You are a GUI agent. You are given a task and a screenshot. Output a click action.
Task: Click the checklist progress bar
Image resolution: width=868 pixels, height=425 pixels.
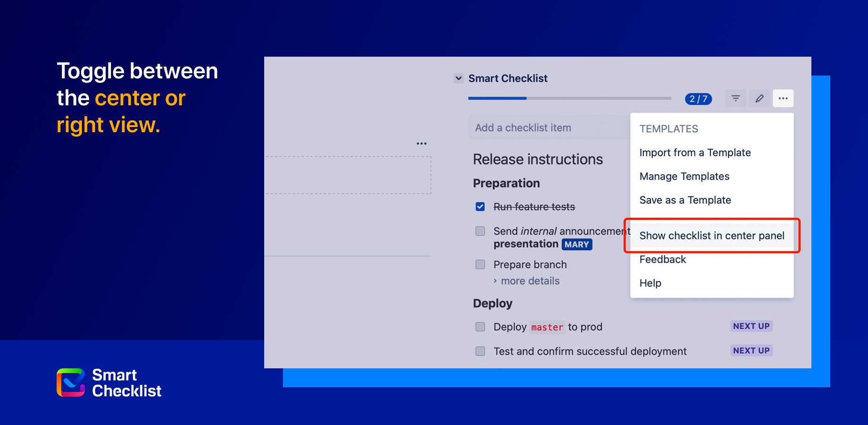coord(569,98)
